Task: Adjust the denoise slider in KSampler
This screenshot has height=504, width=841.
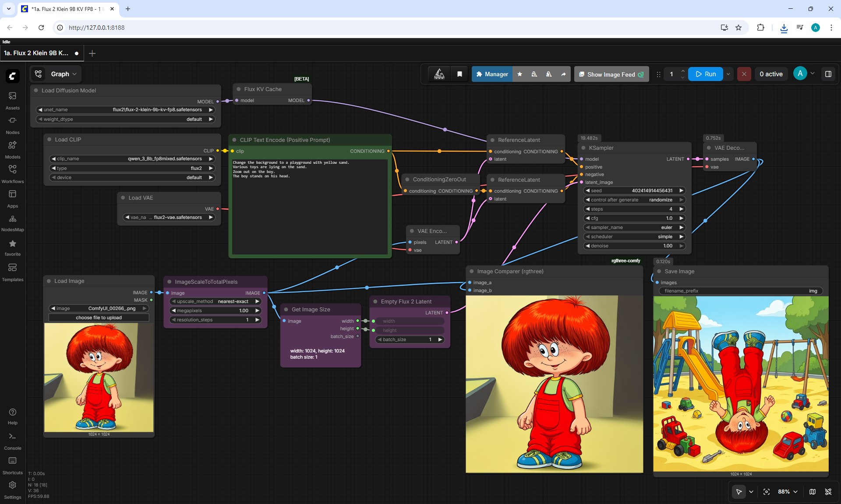Action: (x=634, y=246)
